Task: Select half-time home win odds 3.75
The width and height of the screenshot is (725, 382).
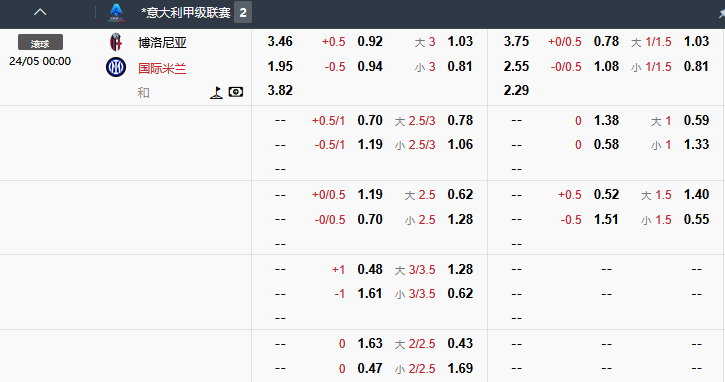Action: pos(516,42)
